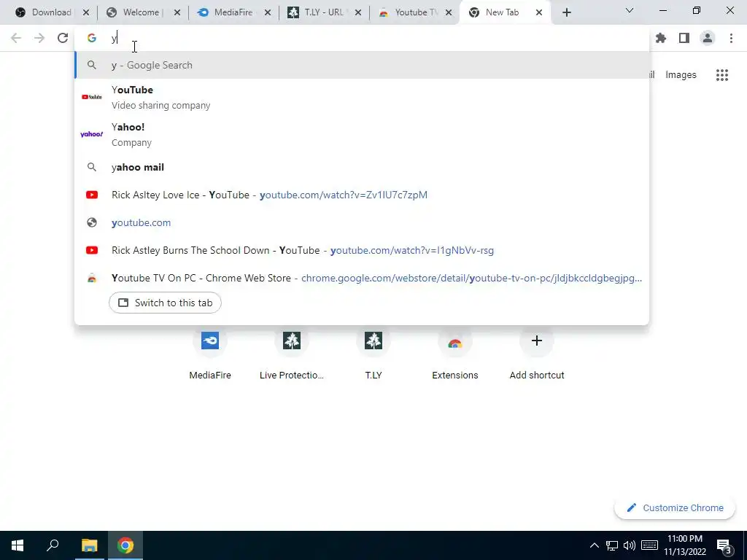Image resolution: width=747 pixels, height=560 pixels.
Task: Open the T.LY shortcut icon
Action: tap(373, 341)
